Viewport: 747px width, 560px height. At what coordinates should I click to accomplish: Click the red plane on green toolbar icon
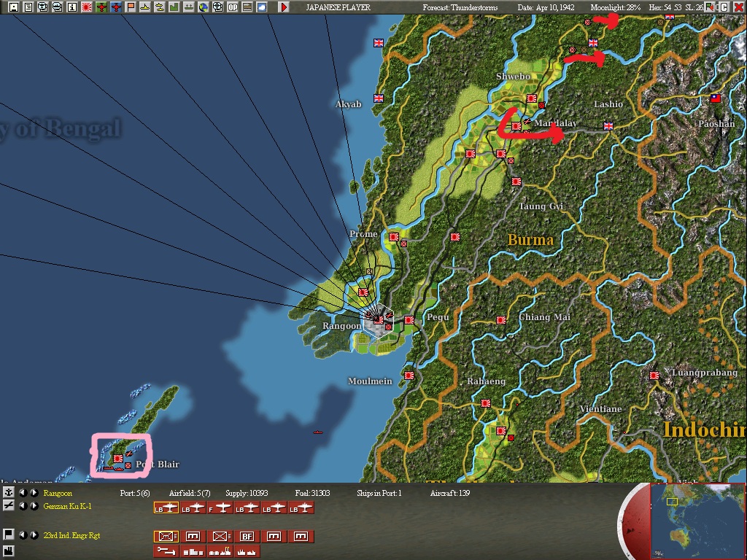pyautogui.click(x=101, y=7)
